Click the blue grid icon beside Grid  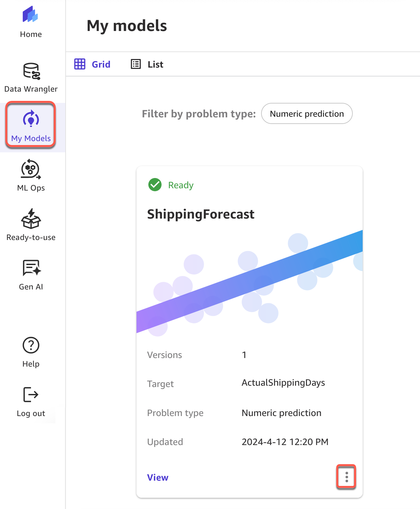click(x=80, y=64)
